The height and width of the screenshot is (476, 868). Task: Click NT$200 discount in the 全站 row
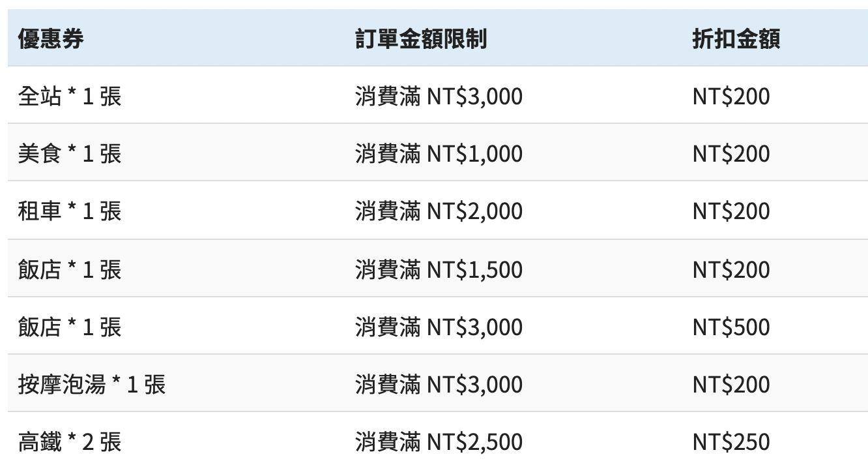(x=731, y=97)
